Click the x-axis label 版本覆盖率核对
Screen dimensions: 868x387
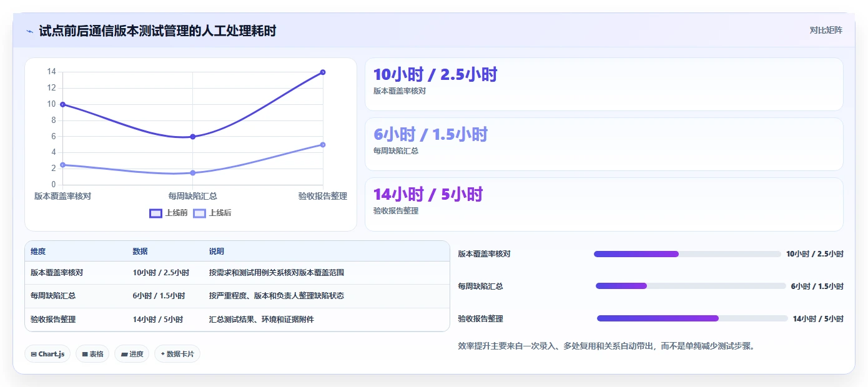click(x=62, y=196)
